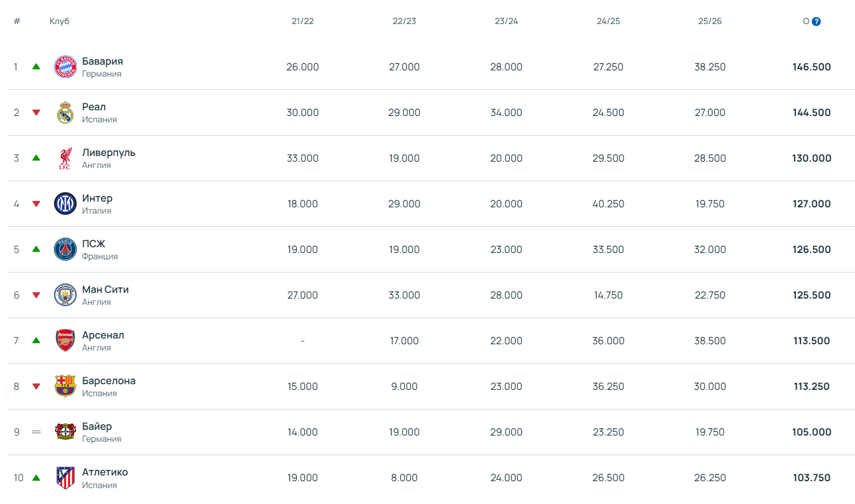The width and height of the screenshot is (855, 504).
Task: Click the Real Madrid crest icon
Action: tap(65, 113)
